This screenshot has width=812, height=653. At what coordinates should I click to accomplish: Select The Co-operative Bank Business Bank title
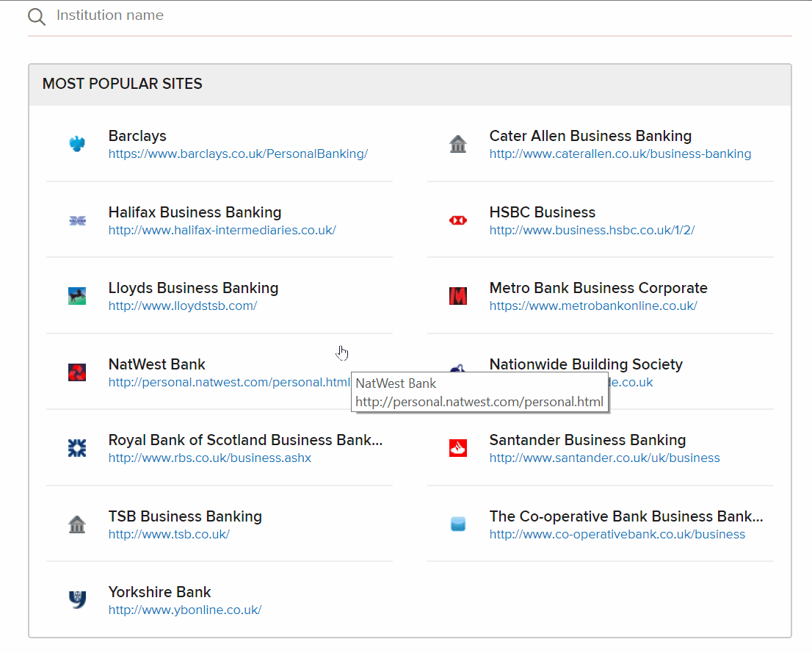coord(626,516)
